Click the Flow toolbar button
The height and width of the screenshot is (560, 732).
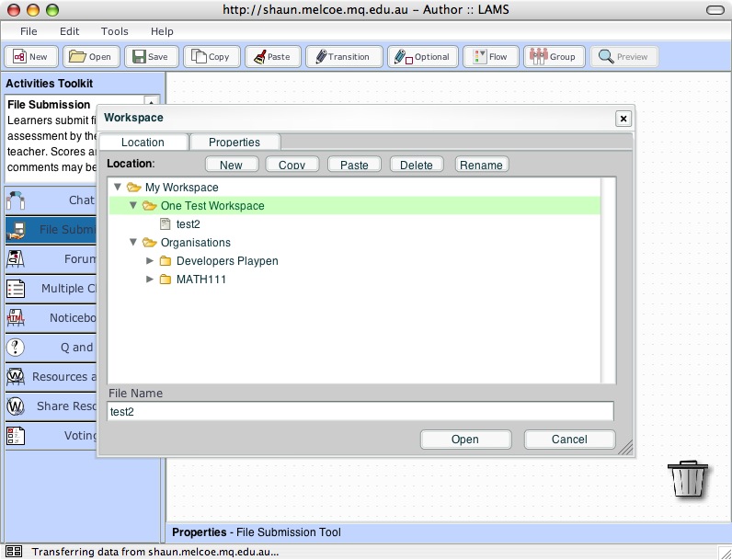pos(490,56)
